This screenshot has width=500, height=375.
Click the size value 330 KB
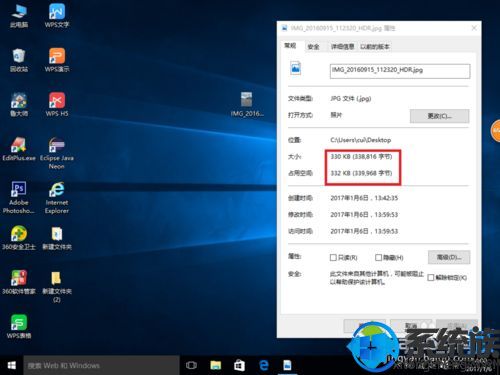click(x=361, y=156)
